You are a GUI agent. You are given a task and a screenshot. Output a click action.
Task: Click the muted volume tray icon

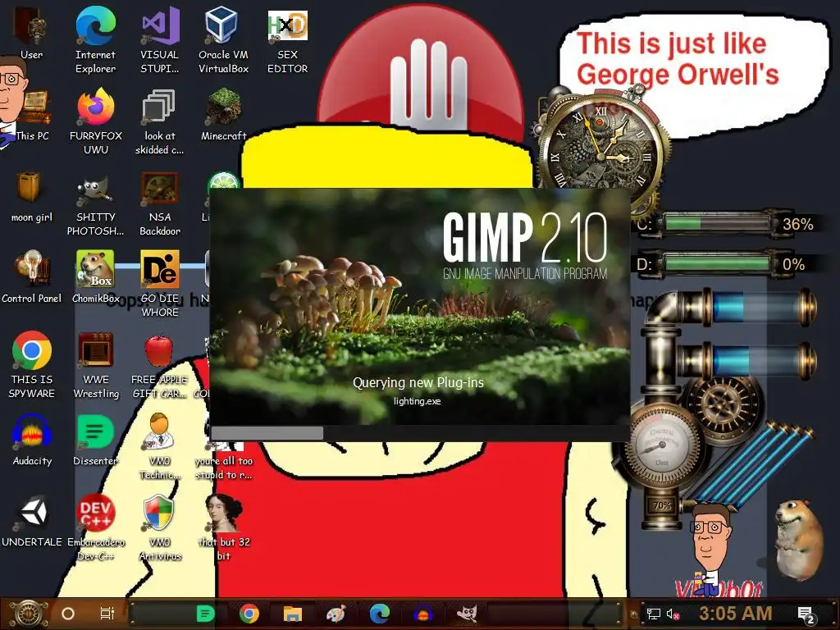point(673,614)
